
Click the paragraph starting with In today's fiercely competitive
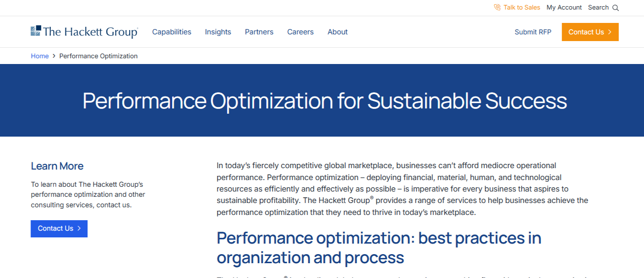(403, 189)
